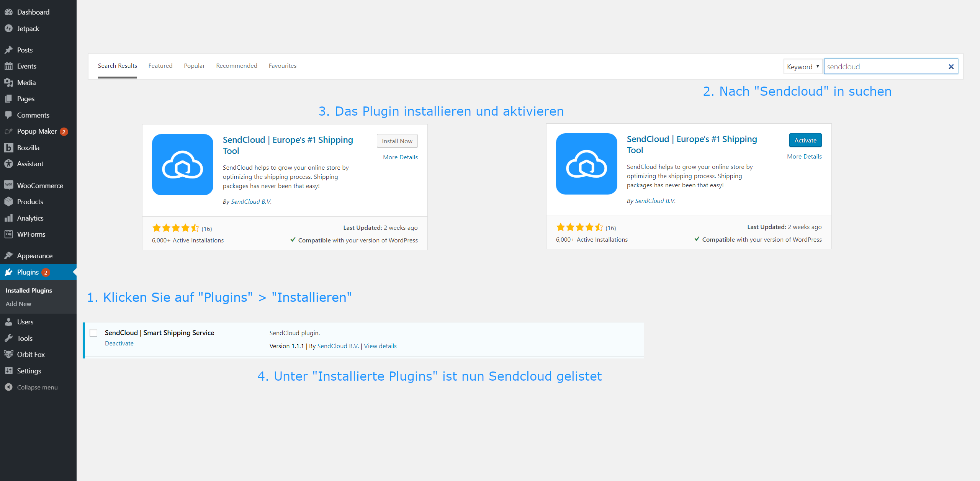
Task: Select the WPForms sidebar icon
Action: pyautogui.click(x=9, y=234)
